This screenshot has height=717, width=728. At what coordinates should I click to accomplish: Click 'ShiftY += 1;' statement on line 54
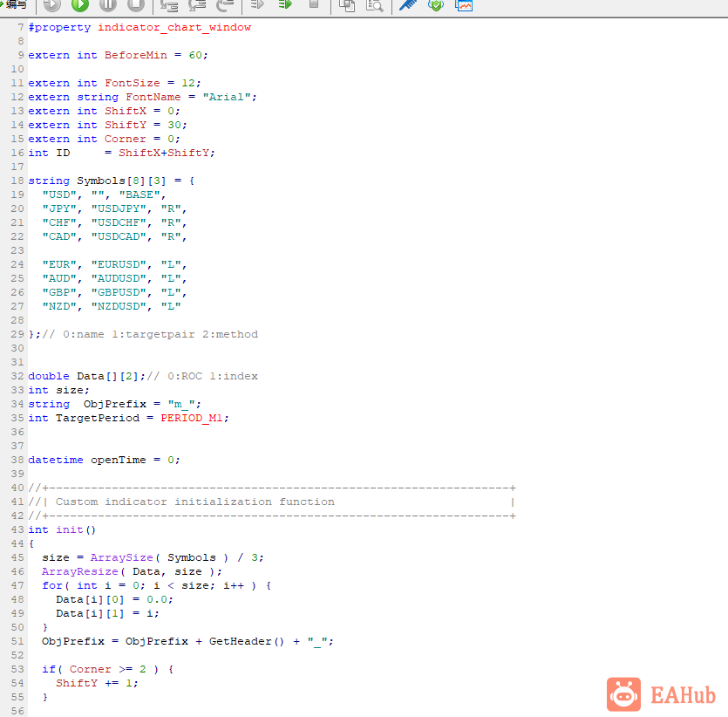[x=97, y=683]
